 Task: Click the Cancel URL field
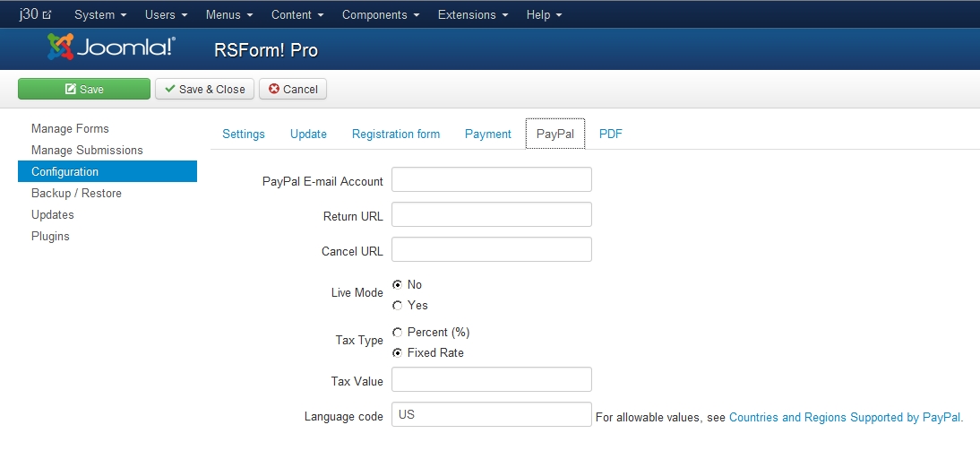(x=491, y=249)
